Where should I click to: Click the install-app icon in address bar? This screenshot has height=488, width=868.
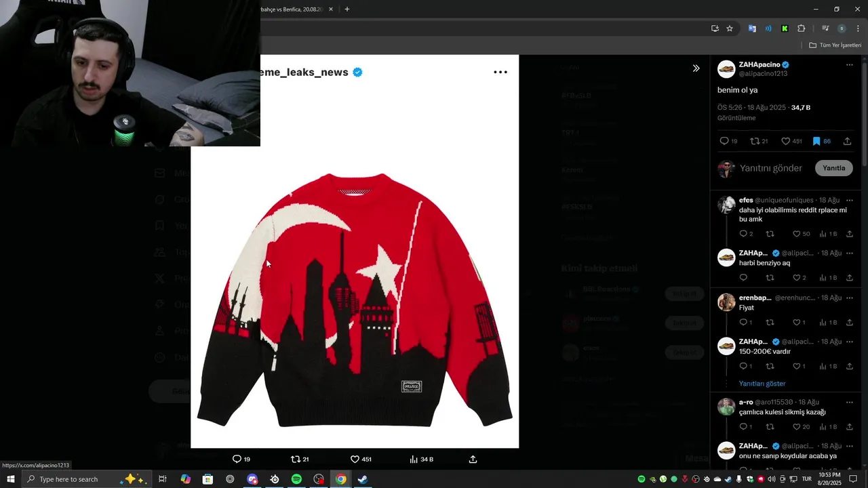tap(715, 28)
